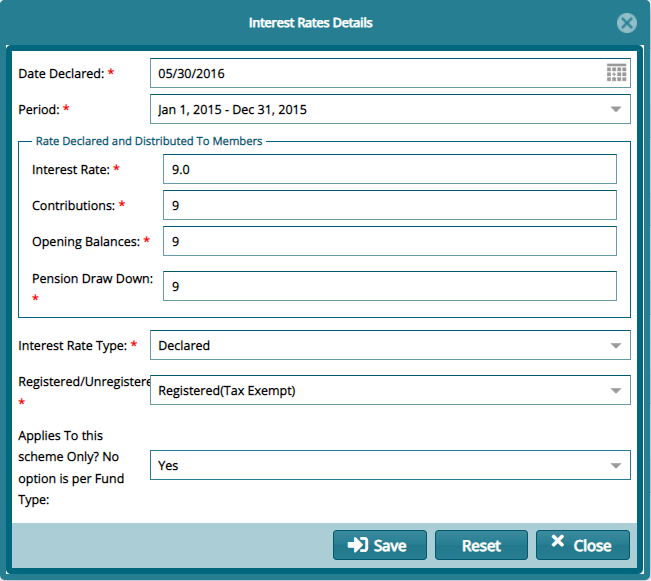Click the 'Period' label text
This screenshot has height=581, width=651.
(39, 109)
